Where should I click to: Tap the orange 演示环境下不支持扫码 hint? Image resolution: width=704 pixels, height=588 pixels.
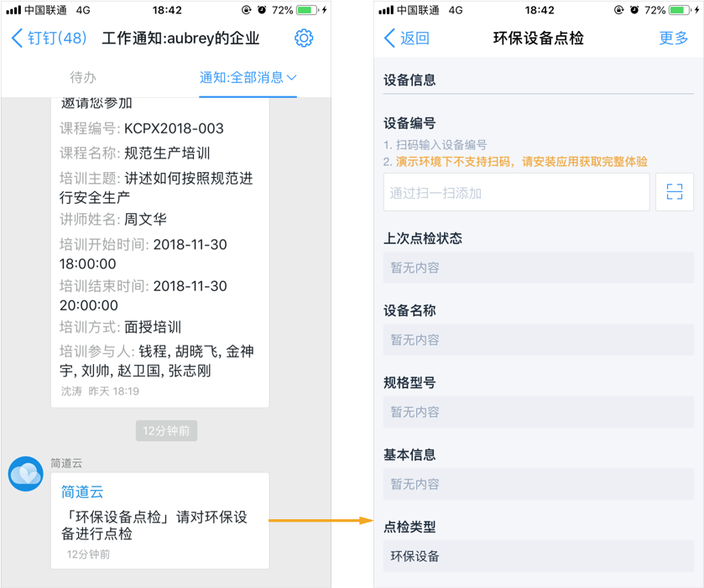[522, 162]
